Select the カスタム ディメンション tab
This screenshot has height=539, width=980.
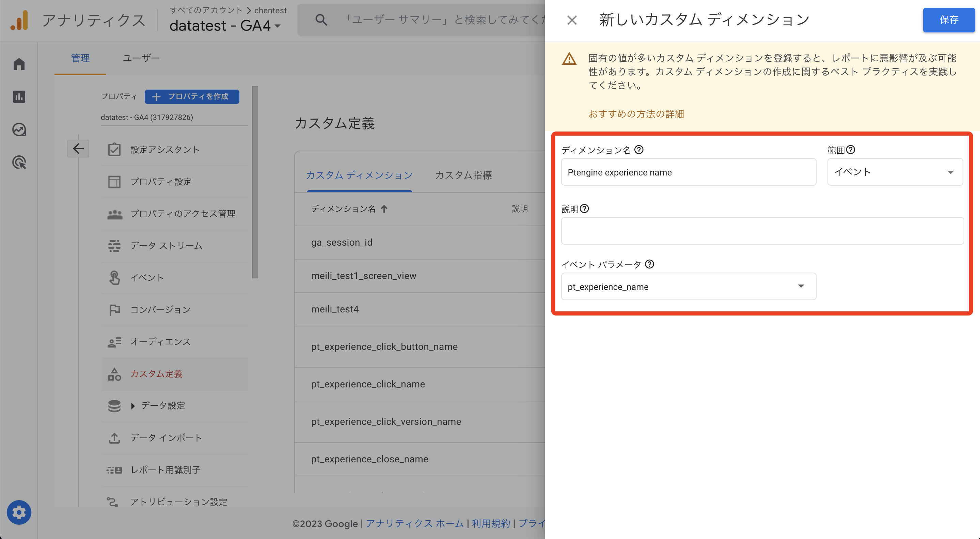point(360,175)
